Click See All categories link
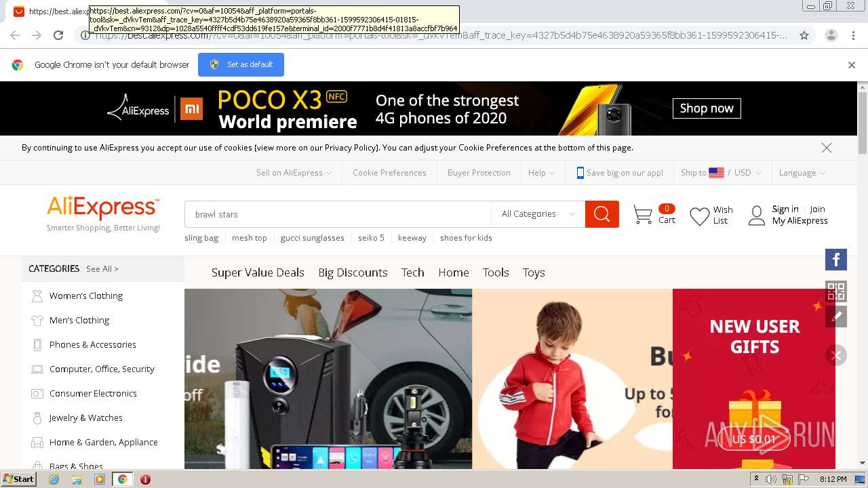This screenshot has height=488, width=868. [x=102, y=269]
